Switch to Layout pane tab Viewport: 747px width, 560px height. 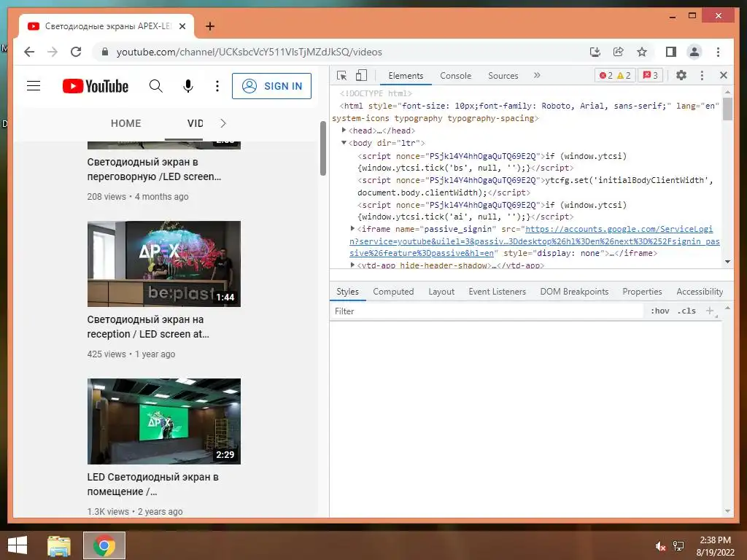point(441,292)
